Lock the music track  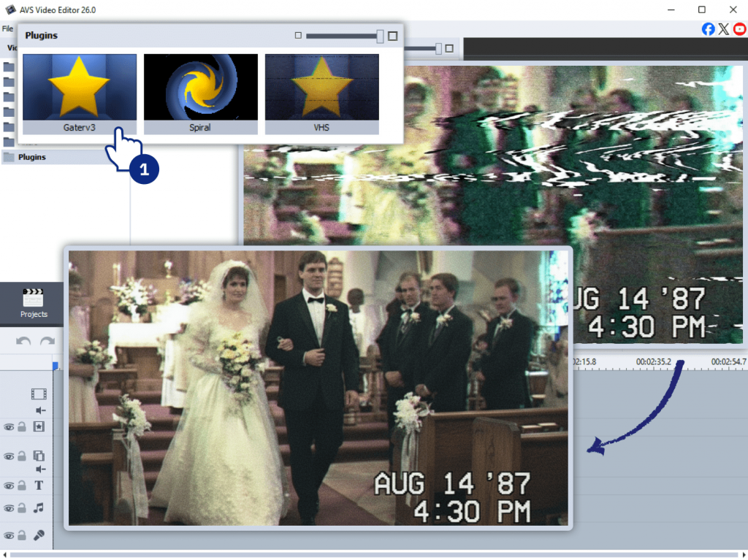pyautogui.click(x=22, y=508)
